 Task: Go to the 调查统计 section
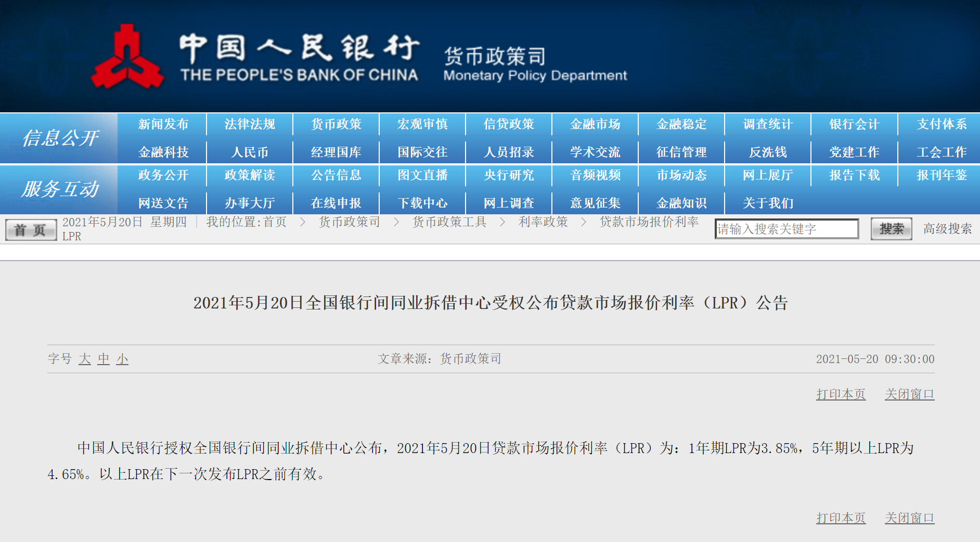768,124
